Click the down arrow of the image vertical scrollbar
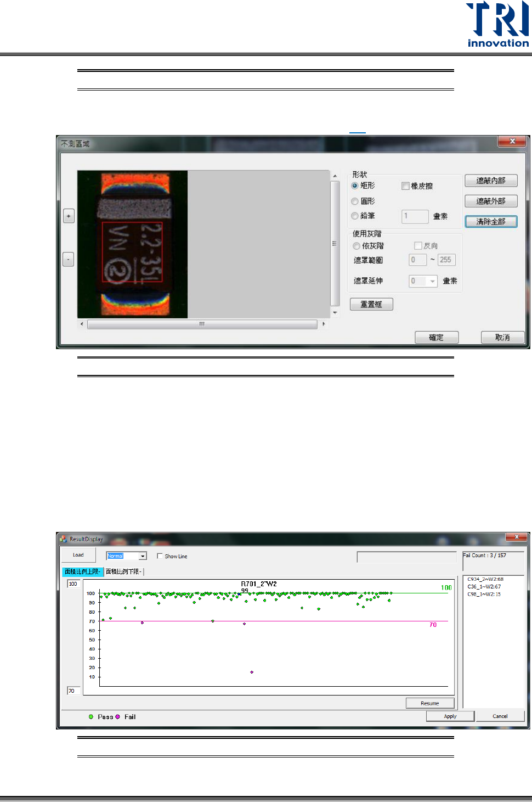 coord(335,313)
